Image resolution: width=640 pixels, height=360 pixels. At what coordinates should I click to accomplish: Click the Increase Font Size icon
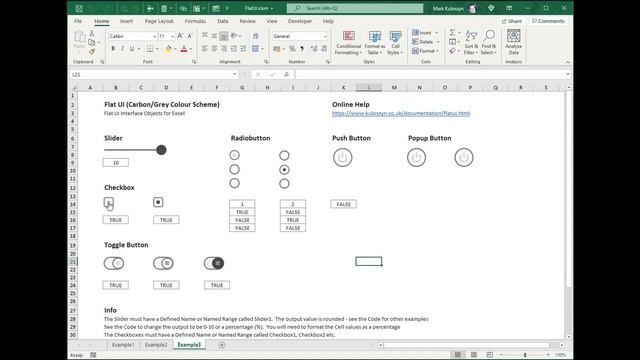click(180, 36)
